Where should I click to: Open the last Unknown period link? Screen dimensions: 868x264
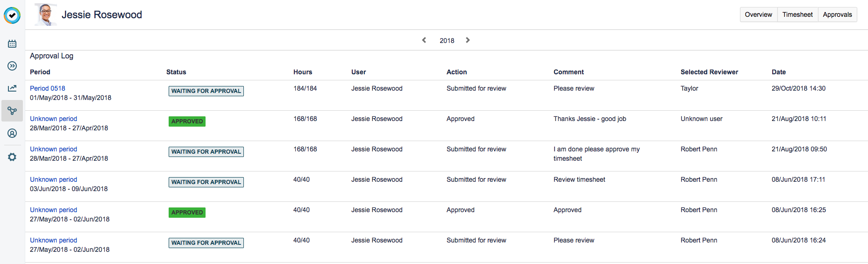coord(53,240)
